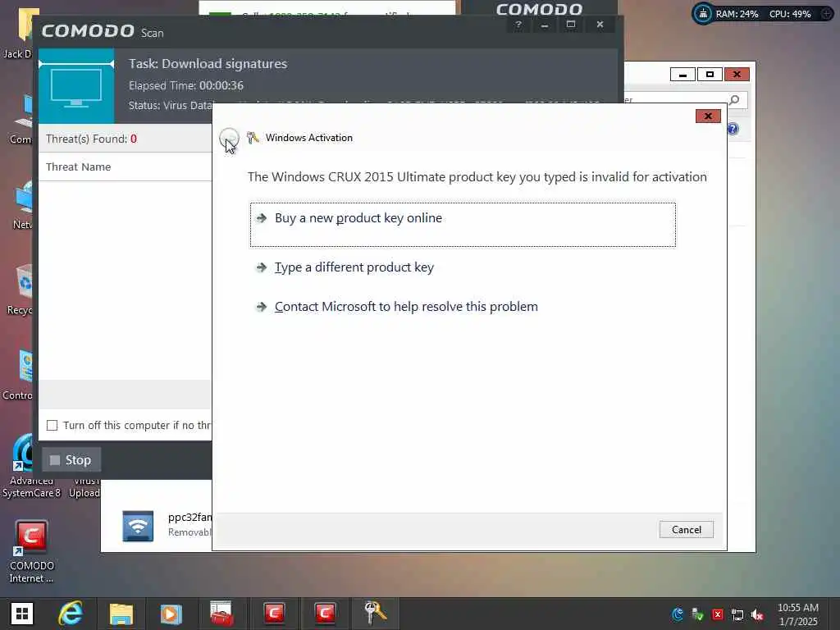This screenshot has height=630, width=840.
Task: Open COMODO Internet Security desktop shortcut
Action: pos(31,552)
